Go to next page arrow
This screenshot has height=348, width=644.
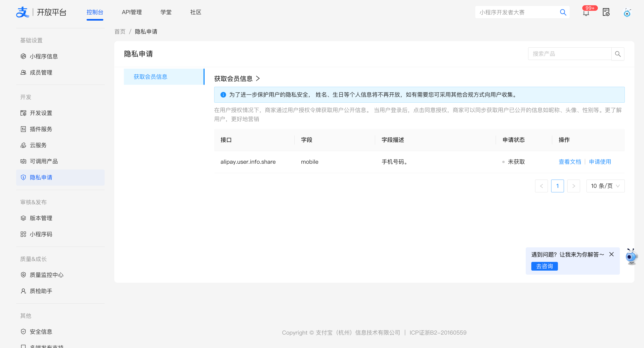point(574,186)
